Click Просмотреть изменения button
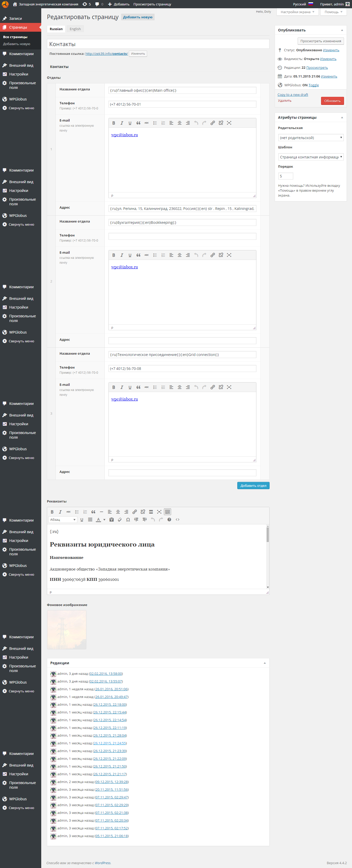Image resolution: width=352 pixels, height=868 pixels. (321, 41)
